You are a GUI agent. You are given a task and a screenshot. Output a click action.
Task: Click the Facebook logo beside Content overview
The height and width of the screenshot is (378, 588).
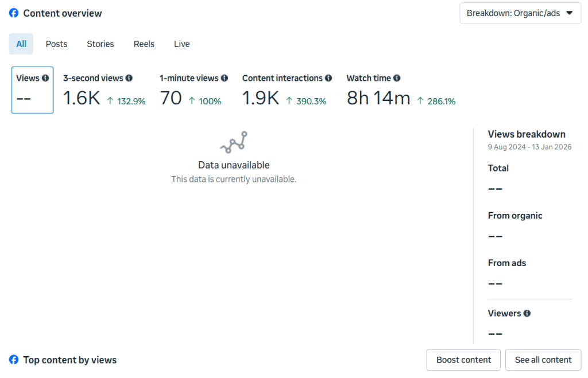14,13
